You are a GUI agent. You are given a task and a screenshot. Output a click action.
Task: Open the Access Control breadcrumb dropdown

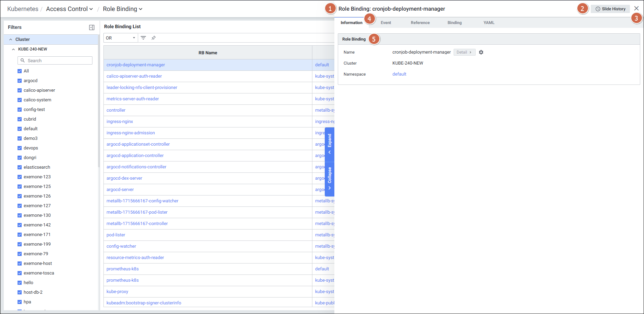tap(69, 9)
